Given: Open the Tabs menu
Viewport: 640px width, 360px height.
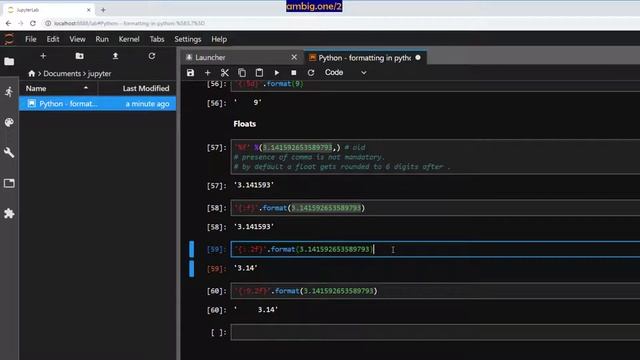Looking at the screenshot, I should coord(157,39).
